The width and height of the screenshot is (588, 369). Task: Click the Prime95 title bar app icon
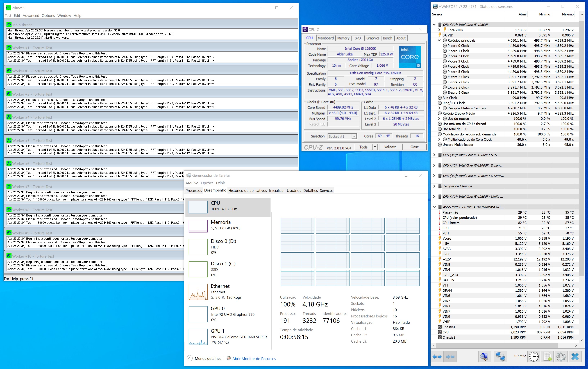coord(8,8)
